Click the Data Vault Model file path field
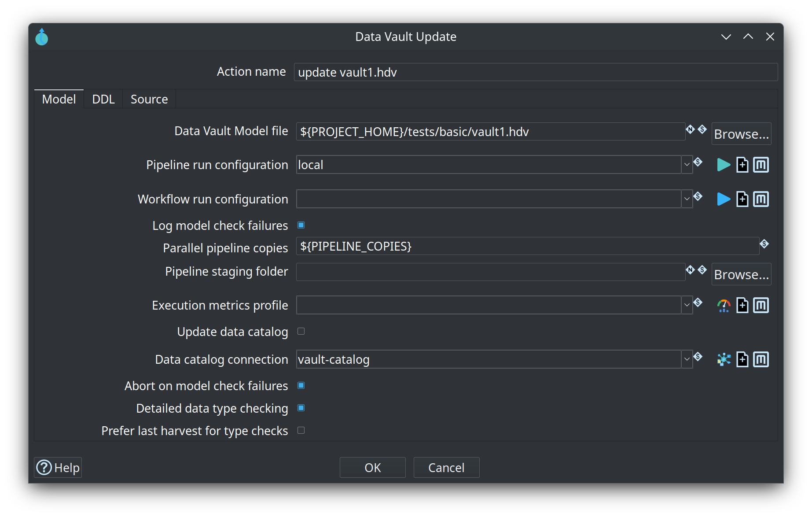Viewport: 812px width, 517px height. tap(491, 132)
